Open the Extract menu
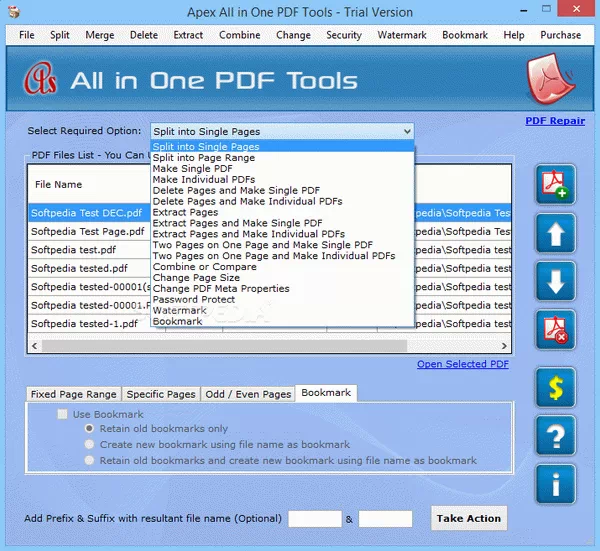 tap(188, 35)
